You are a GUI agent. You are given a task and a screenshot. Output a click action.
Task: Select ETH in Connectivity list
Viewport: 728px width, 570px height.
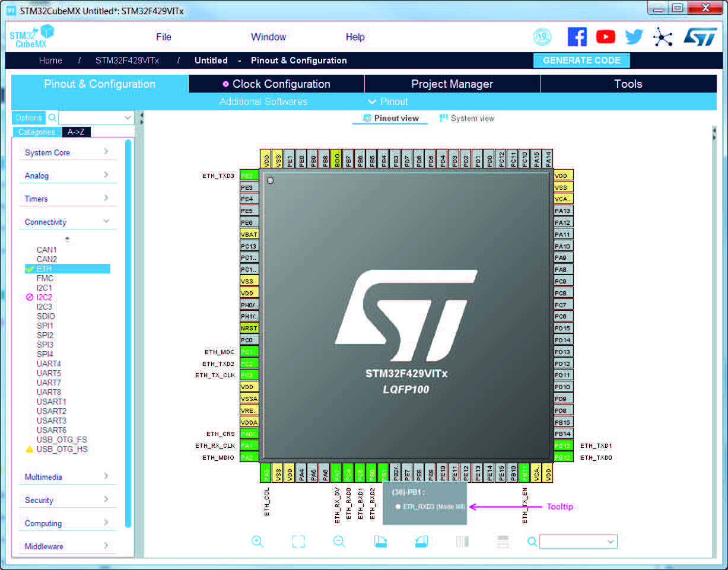click(67, 269)
